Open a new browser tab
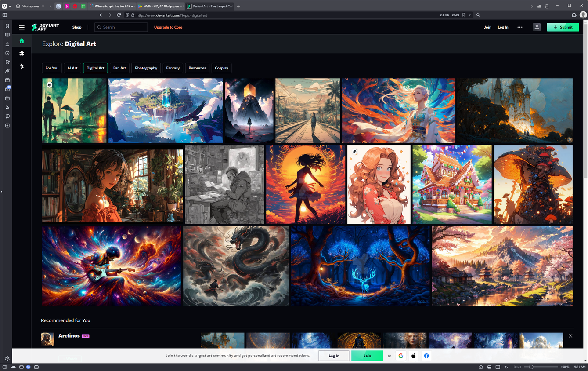 tap(238, 6)
